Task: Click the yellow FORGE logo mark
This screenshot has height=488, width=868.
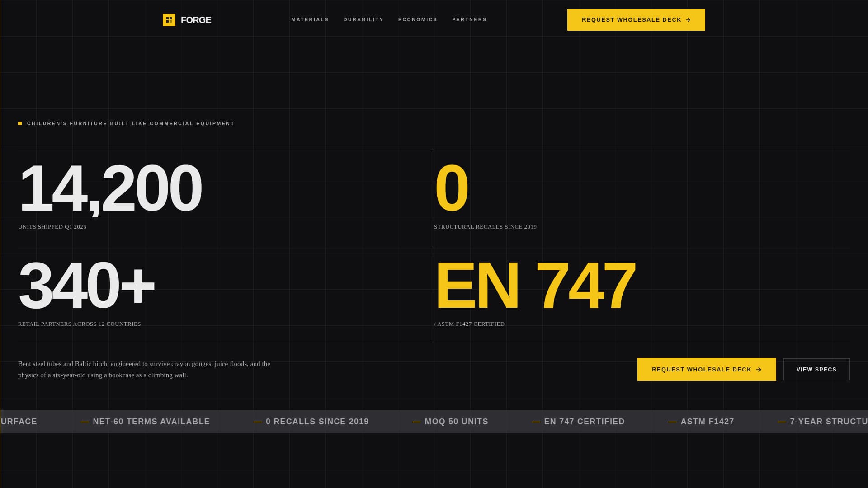Action: [168, 20]
